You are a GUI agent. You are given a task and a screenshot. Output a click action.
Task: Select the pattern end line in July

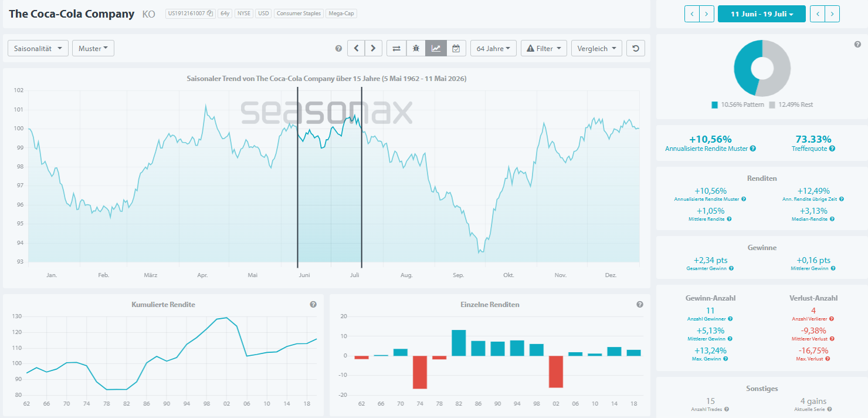361,176
